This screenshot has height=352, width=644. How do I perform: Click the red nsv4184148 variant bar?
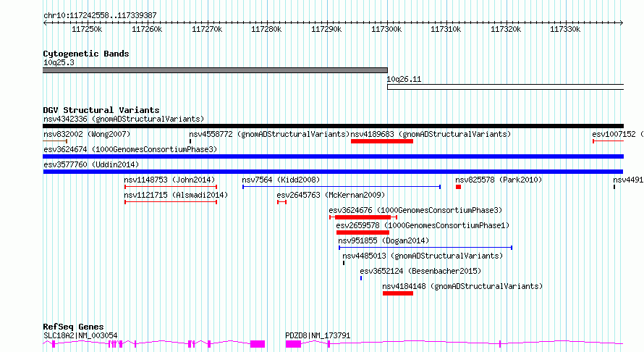pyautogui.click(x=398, y=293)
